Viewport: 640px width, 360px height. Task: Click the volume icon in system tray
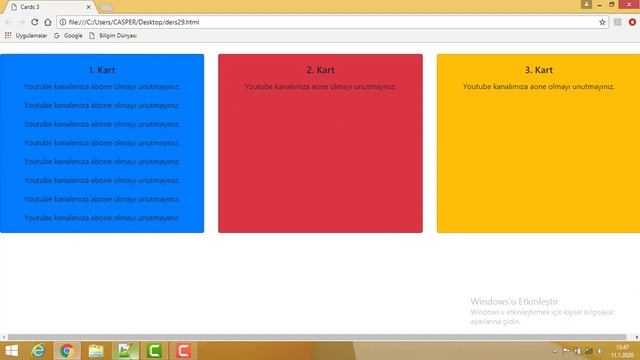pos(600,351)
